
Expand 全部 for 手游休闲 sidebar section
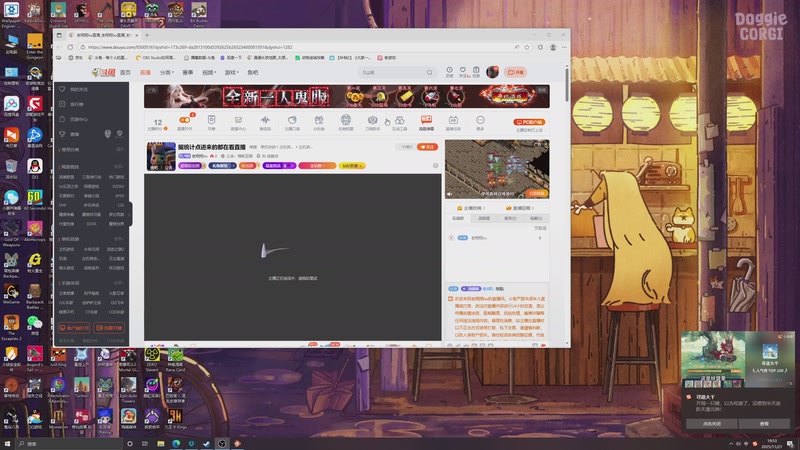(118, 283)
